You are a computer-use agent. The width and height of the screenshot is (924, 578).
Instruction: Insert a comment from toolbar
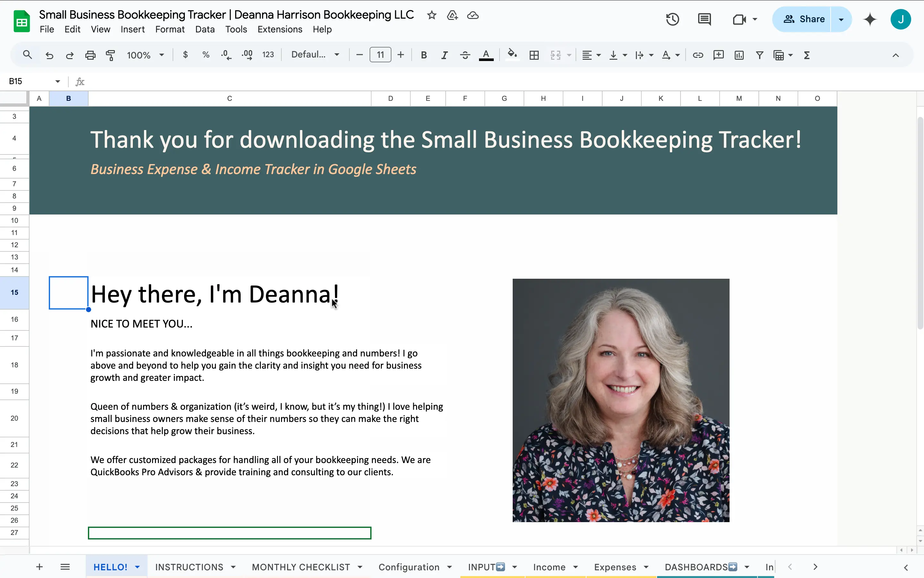(x=719, y=55)
